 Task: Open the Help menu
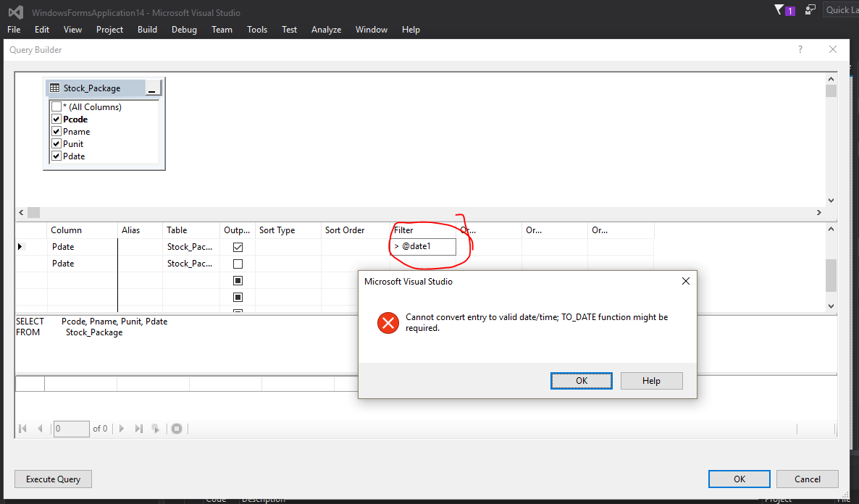coord(411,30)
